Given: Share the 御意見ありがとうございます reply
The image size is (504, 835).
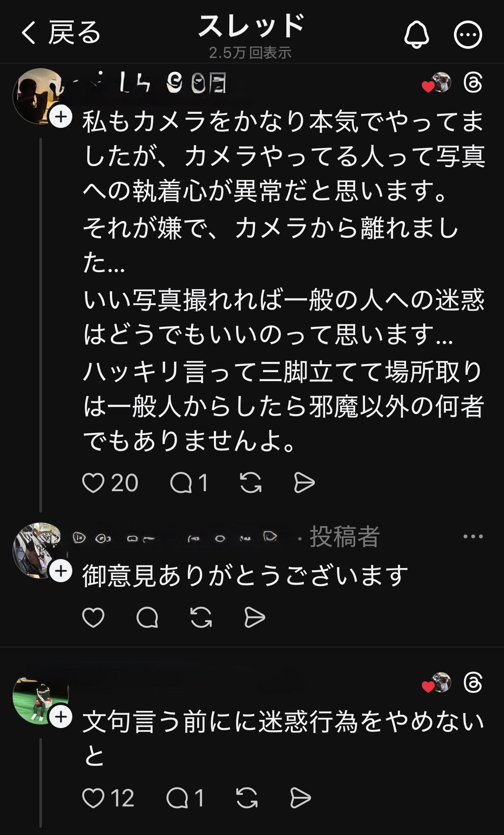Looking at the screenshot, I should coord(255,617).
